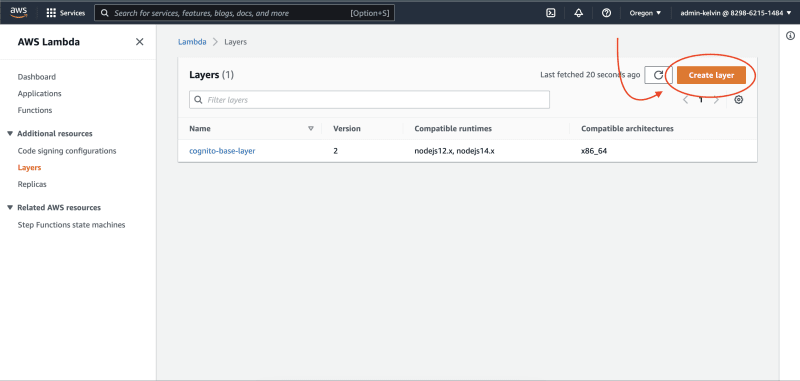The height and width of the screenshot is (381, 800).
Task: Open Step Functions state machines
Action: (x=71, y=225)
